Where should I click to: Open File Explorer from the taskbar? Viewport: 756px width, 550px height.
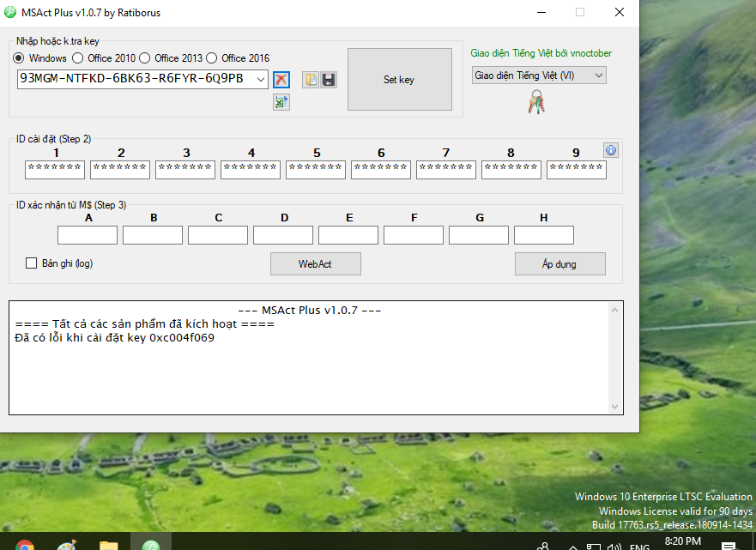(108, 545)
